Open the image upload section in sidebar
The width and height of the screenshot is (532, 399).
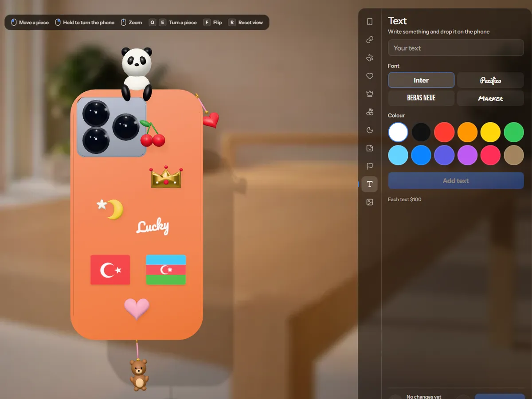[370, 202]
